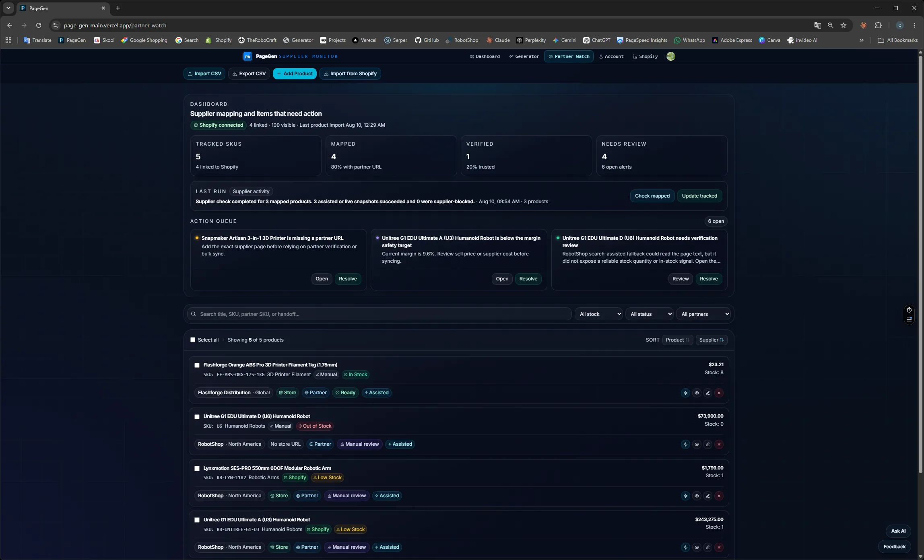This screenshot has width=924, height=560.
Task: Click the Import CSV button
Action: (x=204, y=74)
